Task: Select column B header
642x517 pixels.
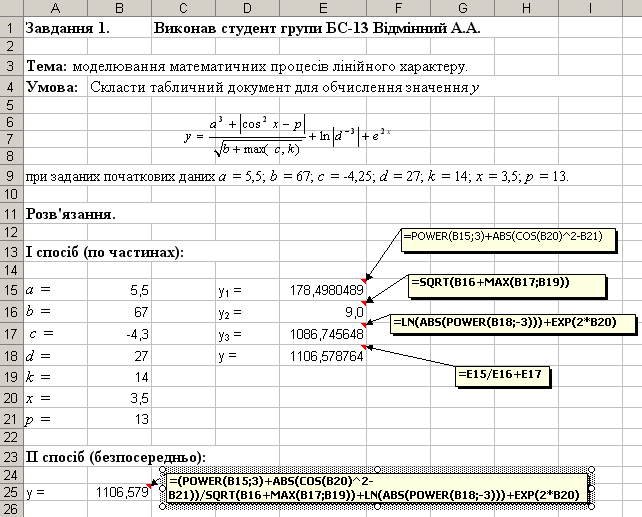Action: click(119, 8)
